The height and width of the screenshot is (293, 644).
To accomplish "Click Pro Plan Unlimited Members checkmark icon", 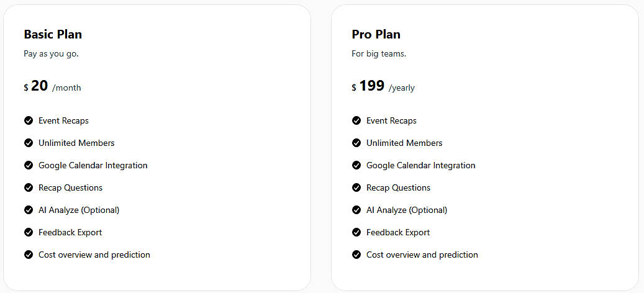I will pyautogui.click(x=356, y=143).
